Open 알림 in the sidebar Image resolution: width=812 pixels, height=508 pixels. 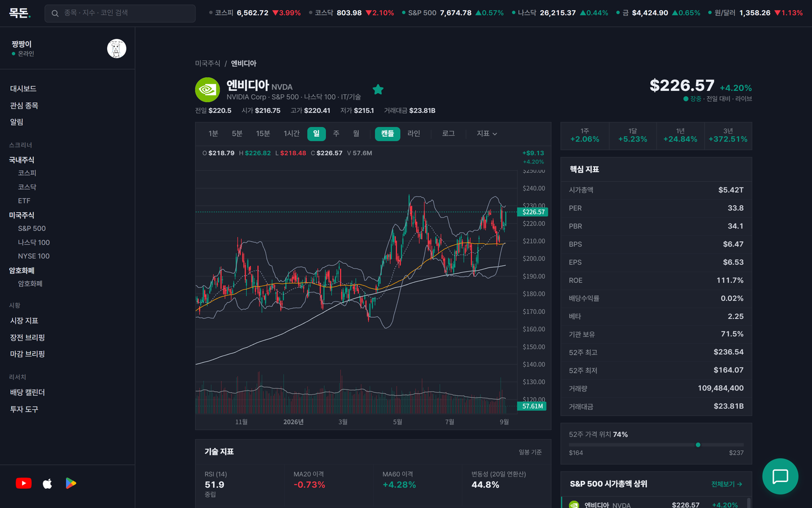(17, 122)
